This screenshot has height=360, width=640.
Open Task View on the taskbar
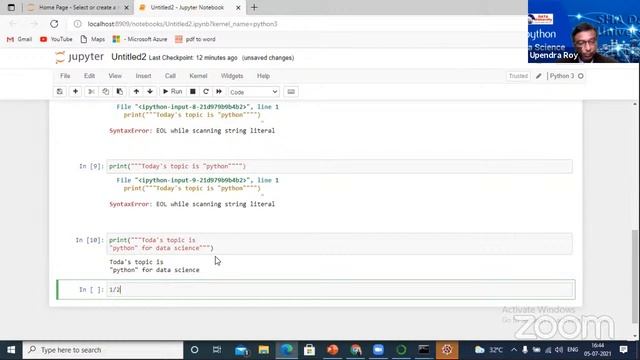(217, 350)
